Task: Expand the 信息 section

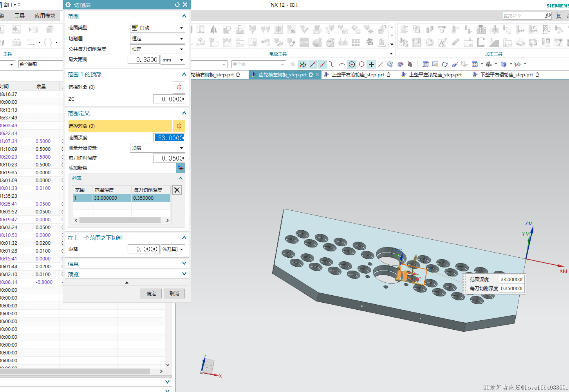Action: click(184, 264)
